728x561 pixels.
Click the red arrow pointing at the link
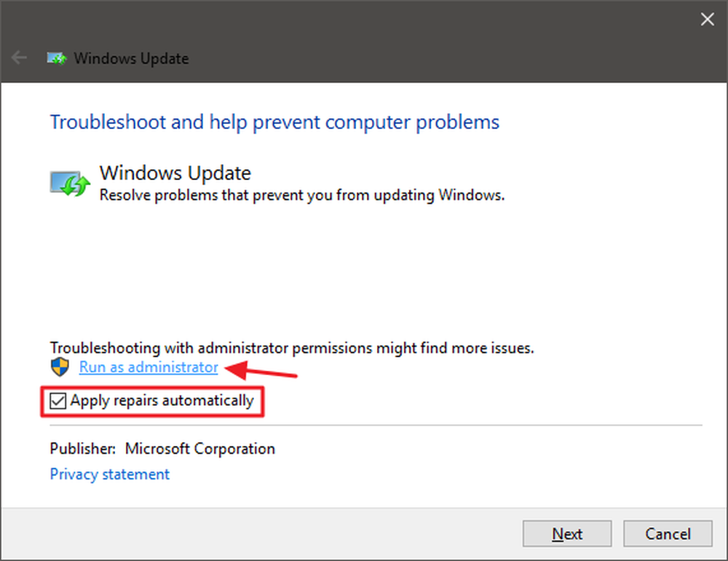click(x=261, y=369)
